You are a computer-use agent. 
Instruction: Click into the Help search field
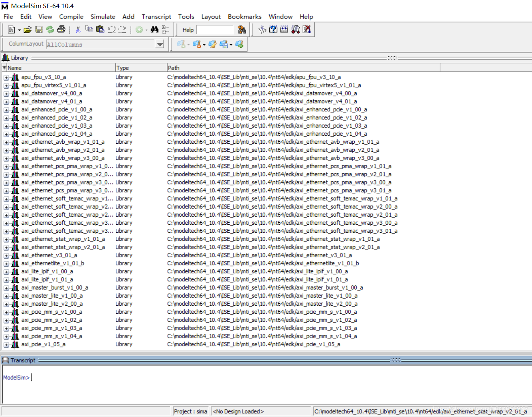click(215, 30)
